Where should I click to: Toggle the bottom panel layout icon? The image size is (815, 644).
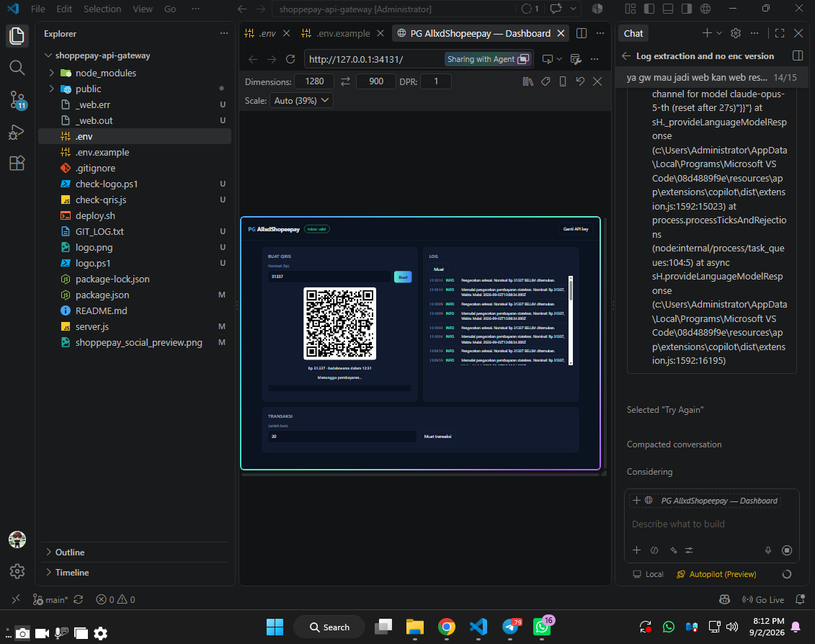pyautogui.click(x=668, y=9)
